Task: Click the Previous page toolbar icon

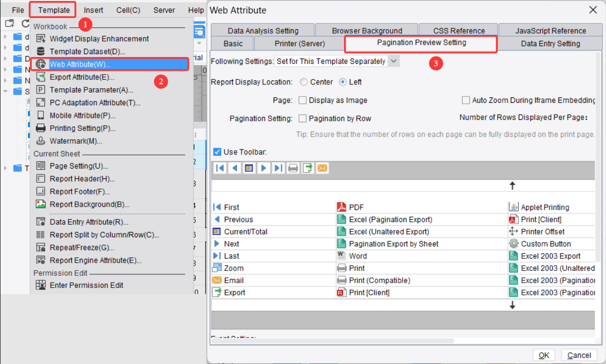Action: pyautogui.click(x=235, y=168)
